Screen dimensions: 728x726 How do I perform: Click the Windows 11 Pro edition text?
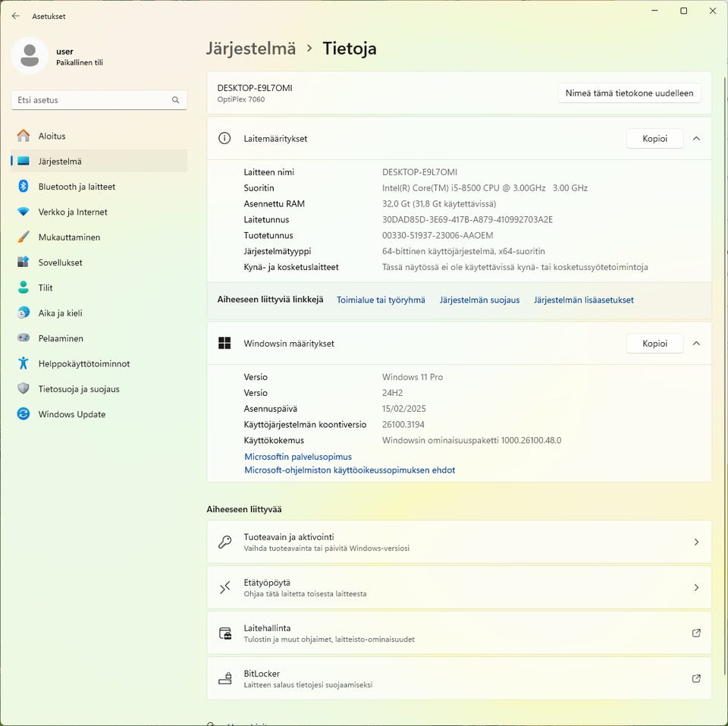(x=413, y=377)
